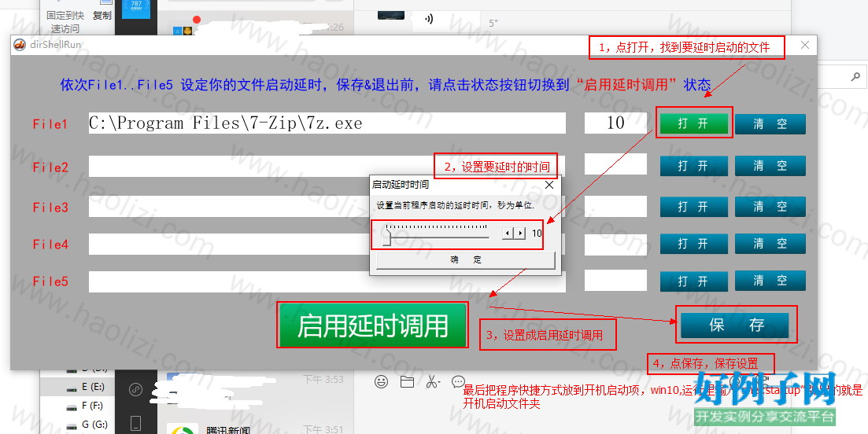The height and width of the screenshot is (434, 868).
Task: Click the File5 path input field
Action: pos(327,281)
